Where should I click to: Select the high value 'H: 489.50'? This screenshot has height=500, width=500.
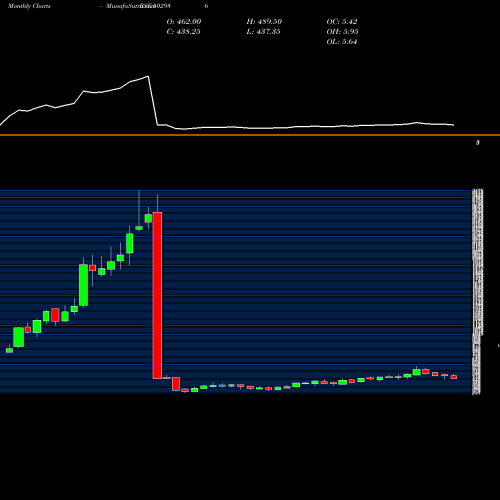pos(264,21)
